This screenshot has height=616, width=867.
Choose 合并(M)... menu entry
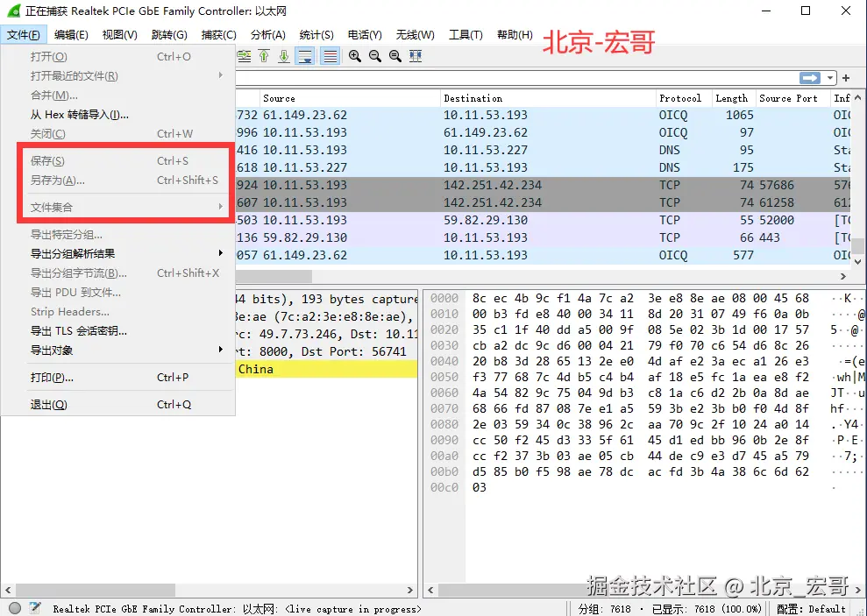(118, 95)
